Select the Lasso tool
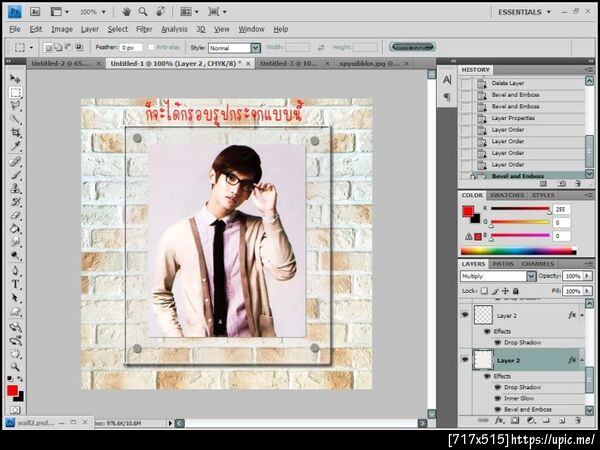The height and width of the screenshot is (450, 600). tap(15, 105)
